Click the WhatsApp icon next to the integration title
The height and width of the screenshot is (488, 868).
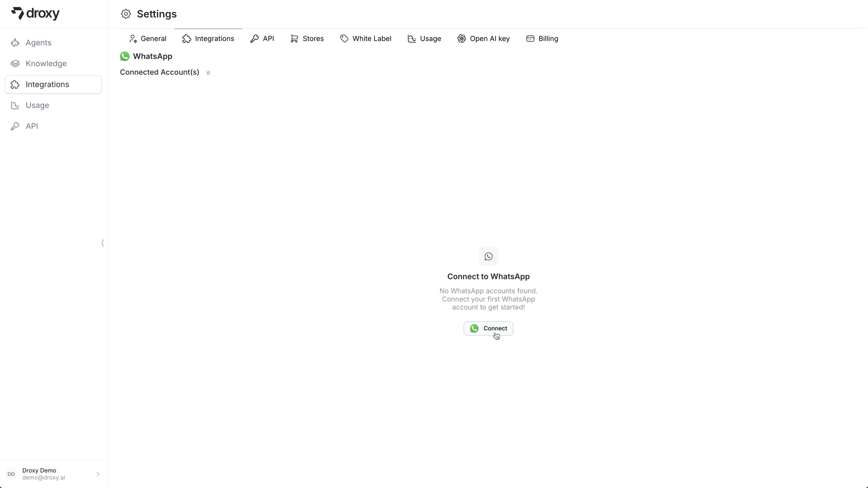pos(125,56)
